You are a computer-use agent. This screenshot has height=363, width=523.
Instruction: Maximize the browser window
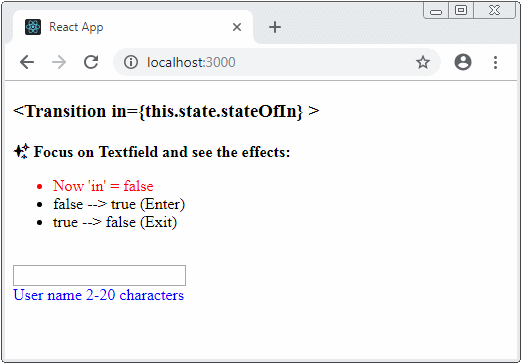pos(461,10)
